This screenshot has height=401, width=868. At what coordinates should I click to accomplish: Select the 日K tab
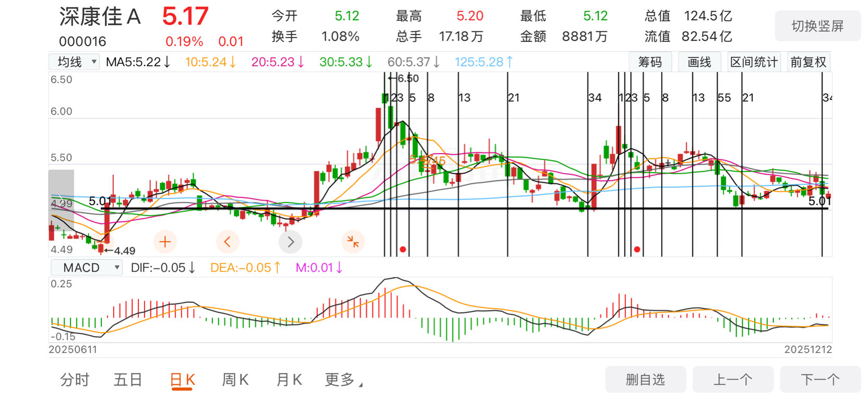tap(183, 380)
